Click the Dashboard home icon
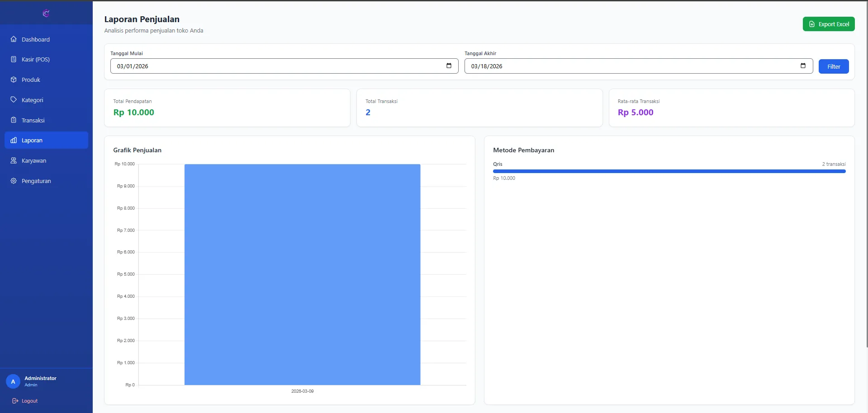Screen dimensions: 868x413 [14, 39]
